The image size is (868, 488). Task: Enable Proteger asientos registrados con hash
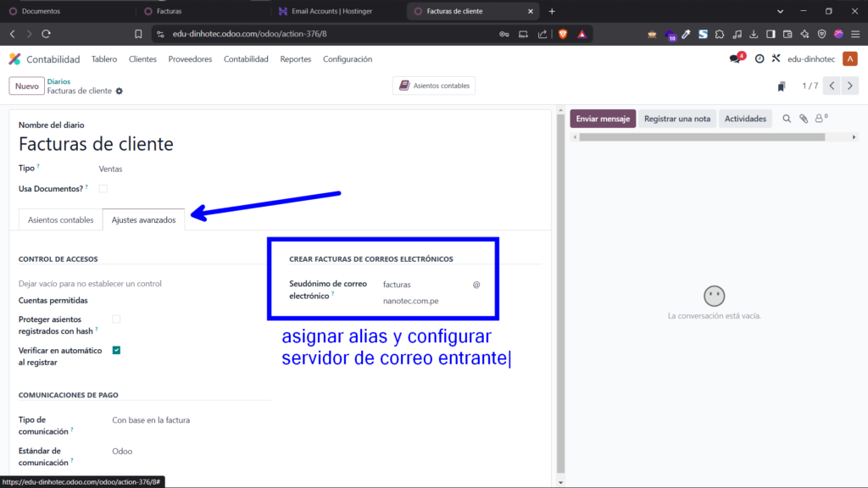pos(116,319)
